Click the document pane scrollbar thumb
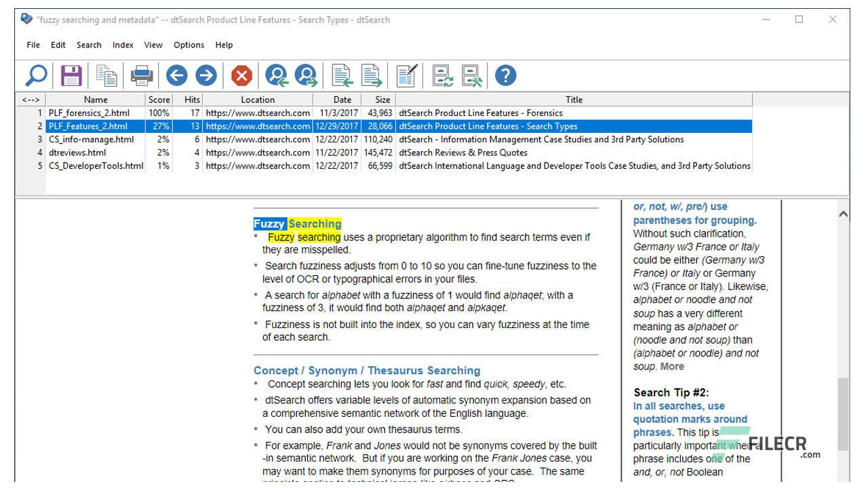Image resolution: width=868 pixels, height=488 pixels. (x=844, y=413)
